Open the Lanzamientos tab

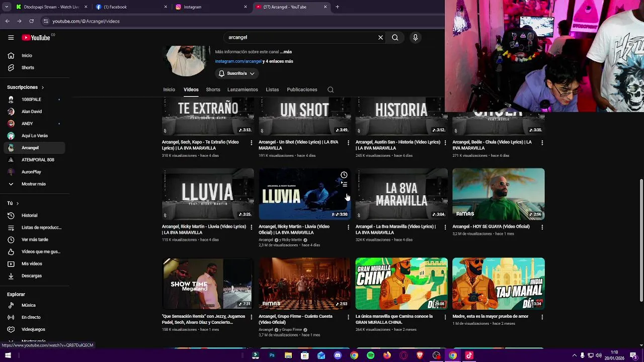pyautogui.click(x=243, y=89)
